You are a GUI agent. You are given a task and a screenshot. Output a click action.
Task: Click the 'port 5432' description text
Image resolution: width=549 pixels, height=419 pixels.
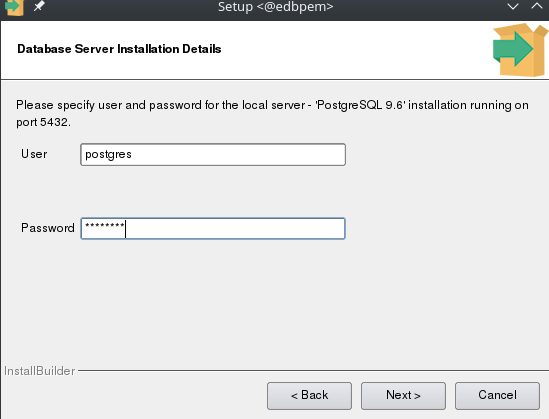[x=43, y=122]
